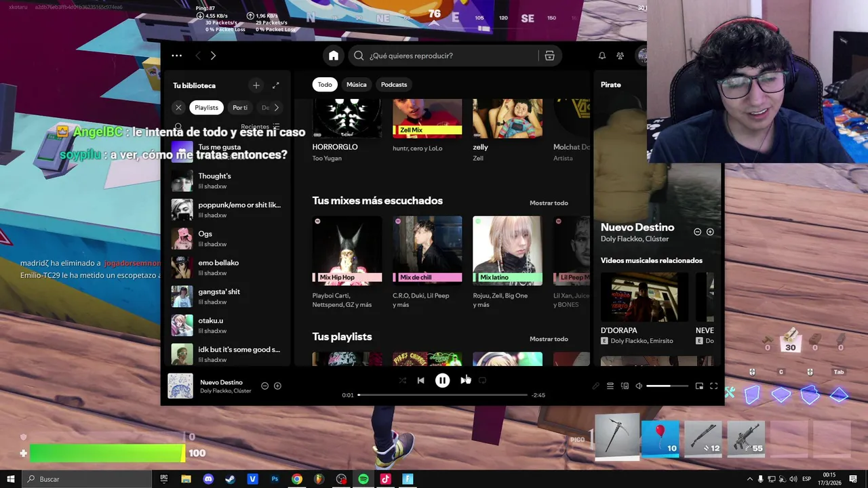868x488 pixels.
Task: Add Nuevo Destino to playlist in player bar
Action: point(277,386)
